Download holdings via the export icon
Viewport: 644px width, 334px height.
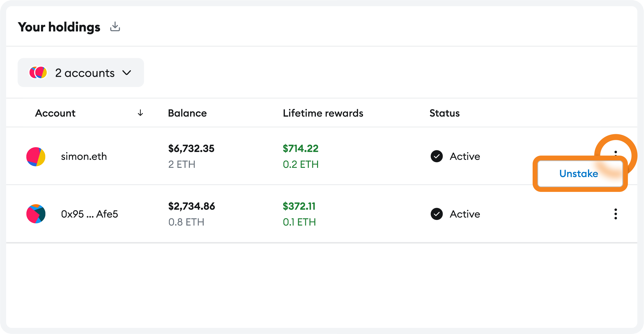tap(115, 27)
